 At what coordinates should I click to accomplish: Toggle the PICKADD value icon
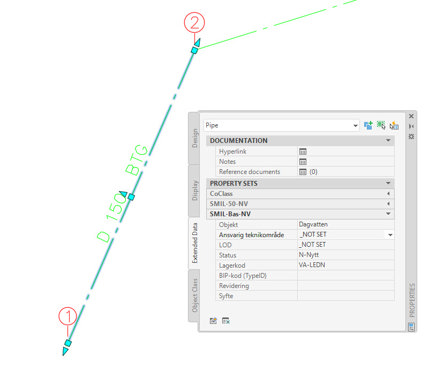tap(368, 126)
